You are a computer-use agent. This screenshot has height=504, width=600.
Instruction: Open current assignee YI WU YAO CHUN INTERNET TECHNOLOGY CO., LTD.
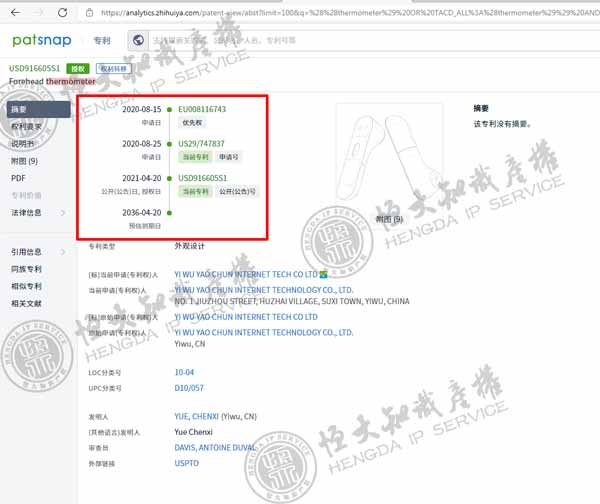pyautogui.click(x=264, y=290)
